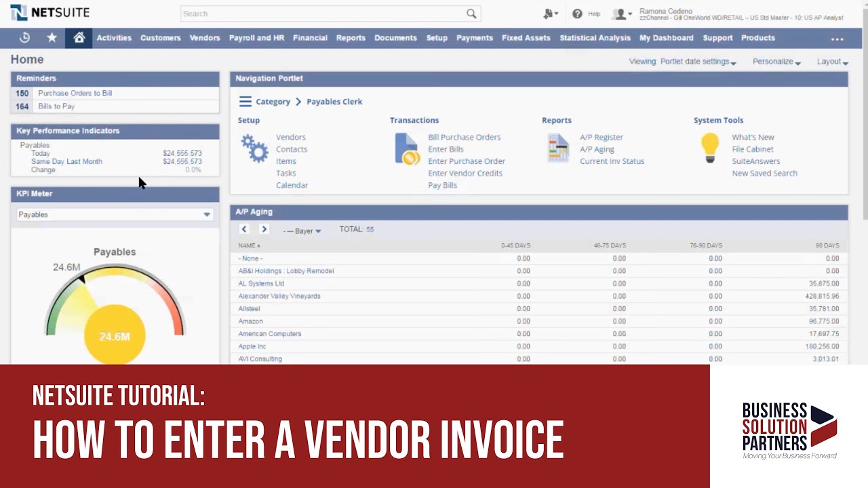The height and width of the screenshot is (488, 868).
Task: Click Bill Purchase Orders link
Action: point(464,137)
